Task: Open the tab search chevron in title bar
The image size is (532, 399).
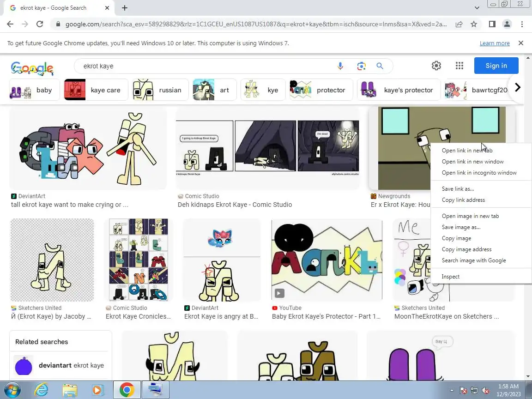Action: 477,8
